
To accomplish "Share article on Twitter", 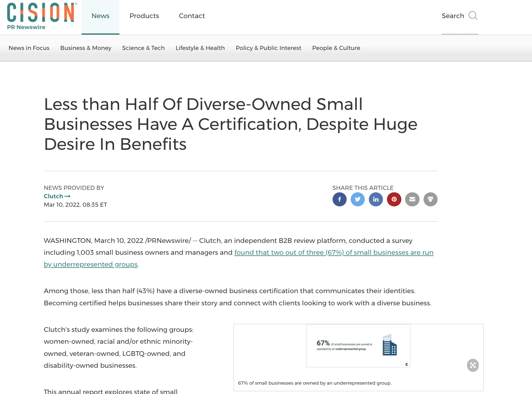I will (358, 199).
